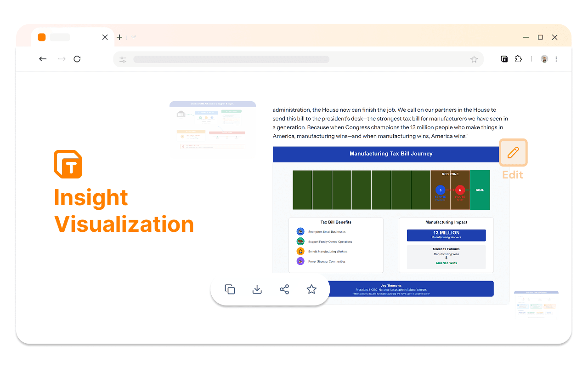Click the red H House circle
The width and height of the screenshot is (588, 368).
tap(460, 190)
